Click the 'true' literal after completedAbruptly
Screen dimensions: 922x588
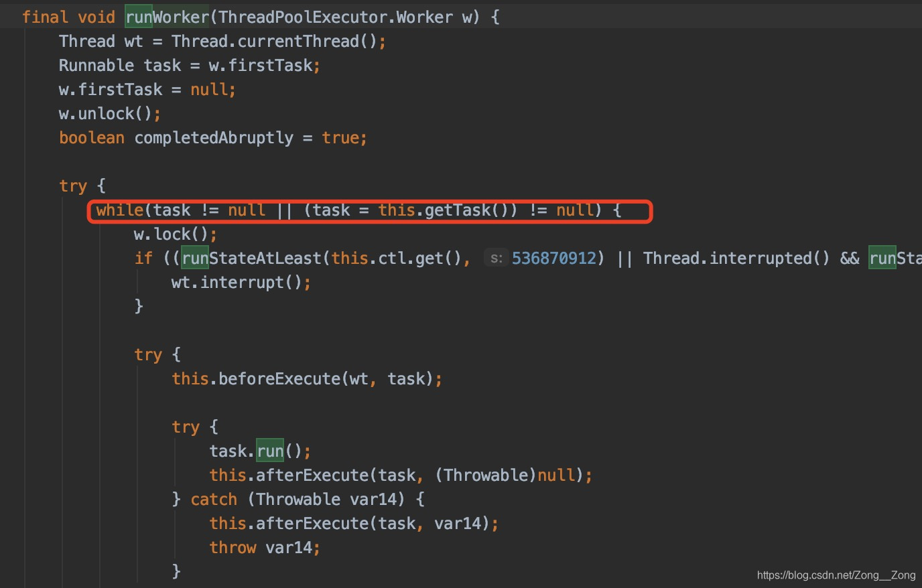pos(340,138)
